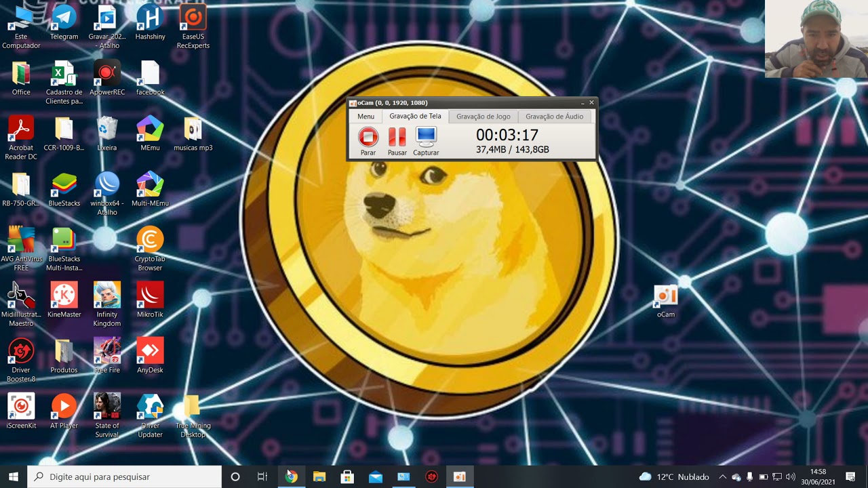Open the notification center icon
This screenshot has height=488, width=868.
(x=850, y=476)
